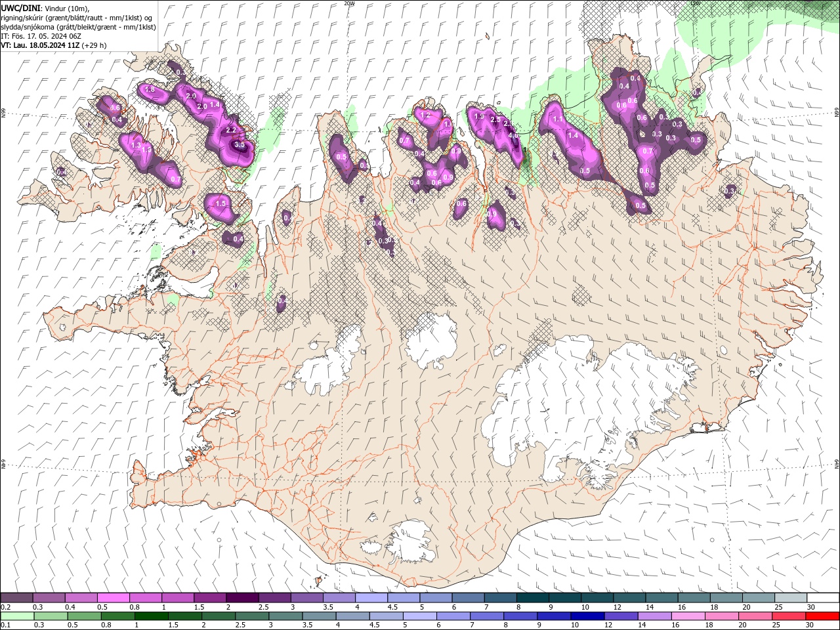Click the darkest purple swatch labeled 2
Screen dimensions: 840x630
[242, 598]
